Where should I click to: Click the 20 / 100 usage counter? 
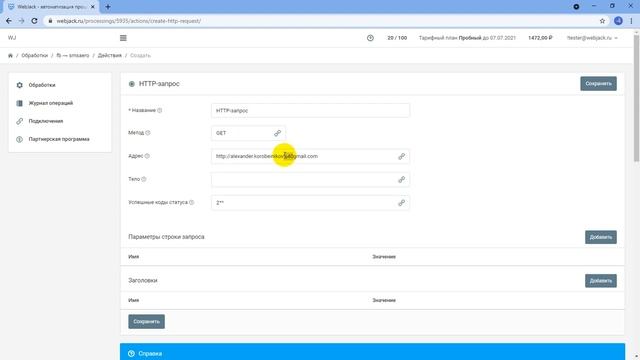tap(397, 38)
